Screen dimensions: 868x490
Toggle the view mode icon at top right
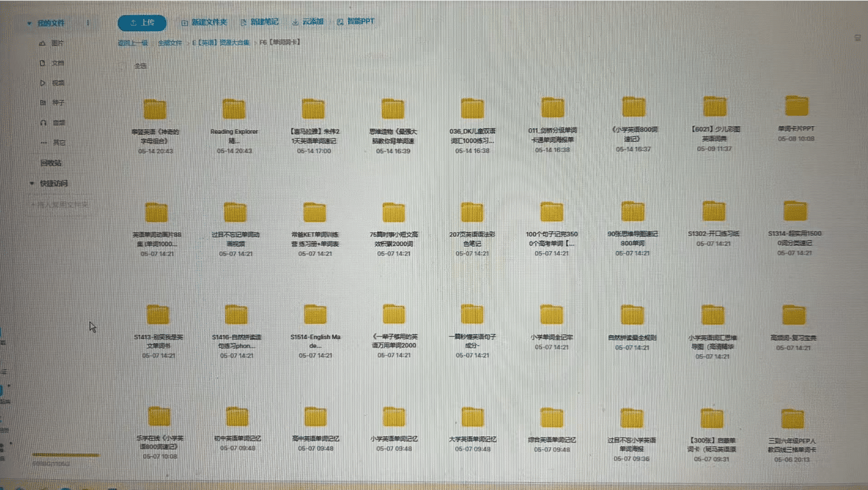[x=858, y=38]
